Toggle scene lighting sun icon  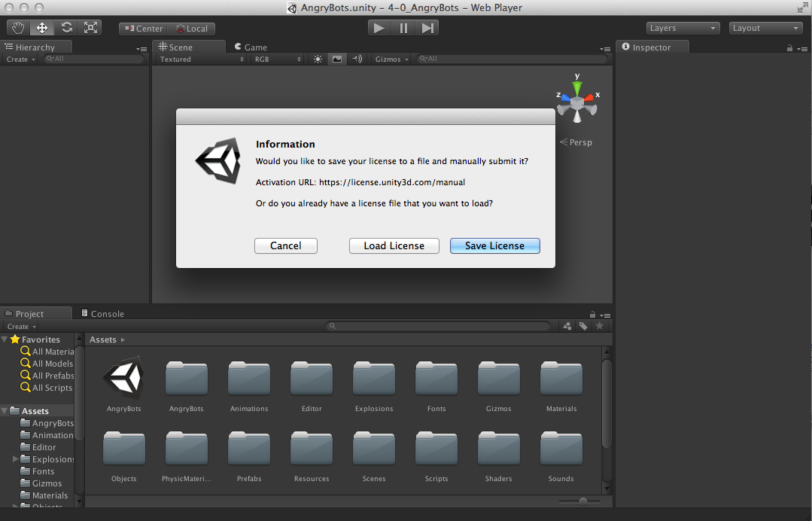pyautogui.click(x=318, y=59)
